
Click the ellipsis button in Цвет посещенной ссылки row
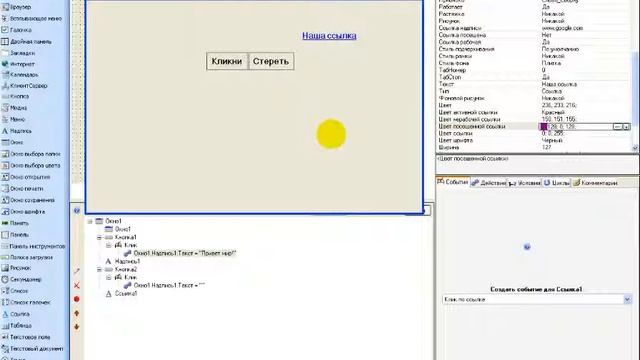(618, 127)
